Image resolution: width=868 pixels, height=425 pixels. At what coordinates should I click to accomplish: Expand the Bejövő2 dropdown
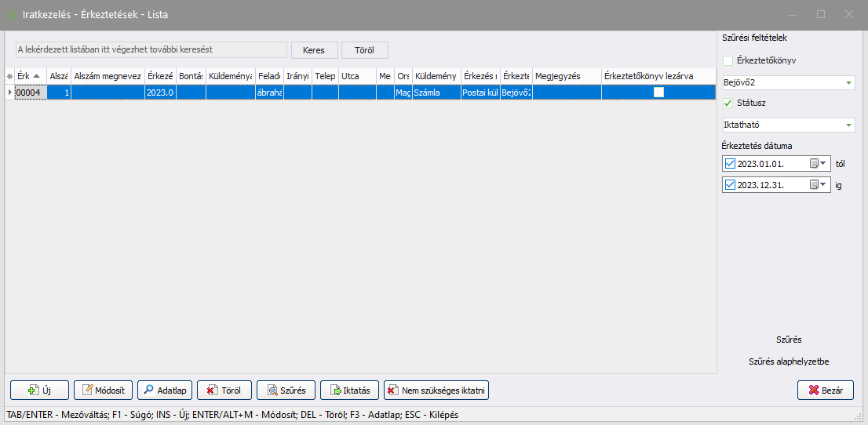coord(848,82)
